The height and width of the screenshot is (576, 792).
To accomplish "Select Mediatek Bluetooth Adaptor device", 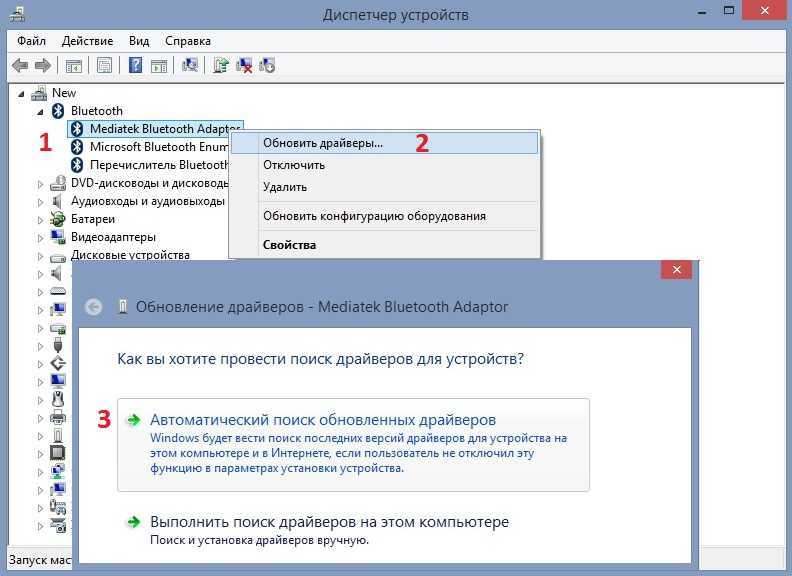I will [x=156, y=129].
